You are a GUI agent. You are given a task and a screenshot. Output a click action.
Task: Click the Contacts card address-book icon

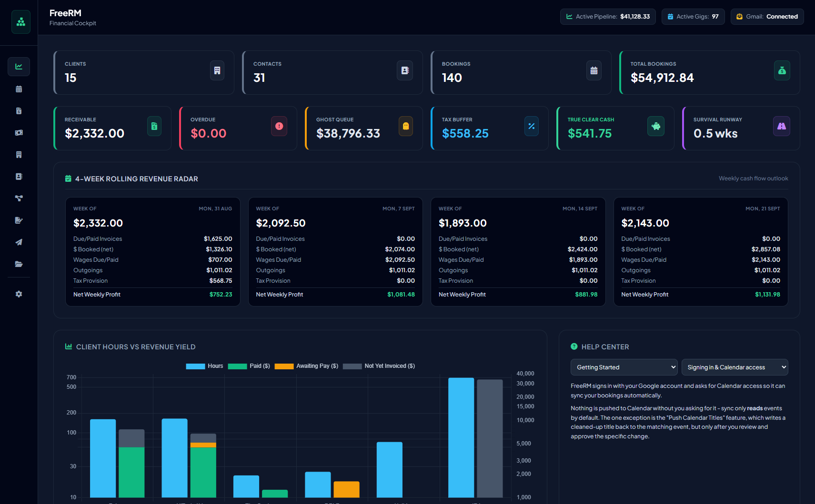point(405,70)
